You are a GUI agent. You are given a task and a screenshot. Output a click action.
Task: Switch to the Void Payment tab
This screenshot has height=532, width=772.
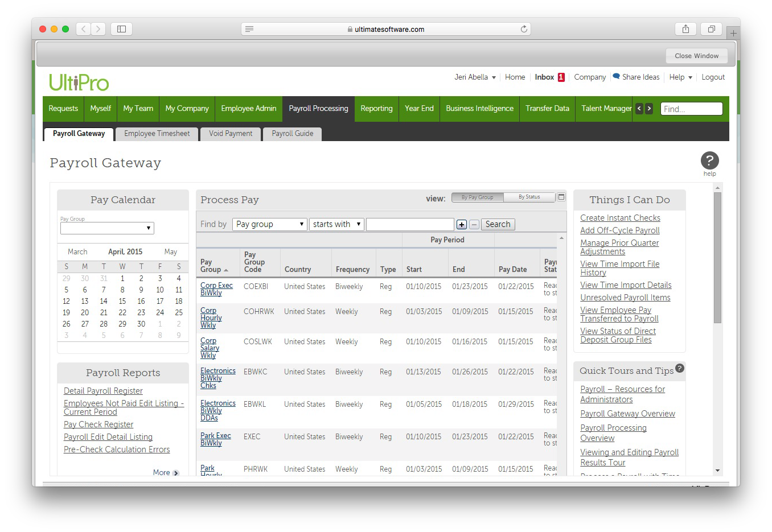click(x=231, y=134)
